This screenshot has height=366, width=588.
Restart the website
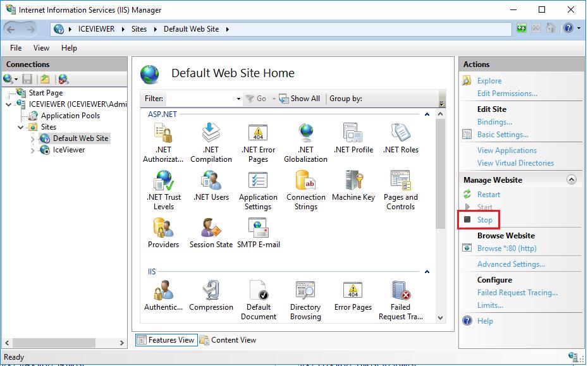pos(489,195)
